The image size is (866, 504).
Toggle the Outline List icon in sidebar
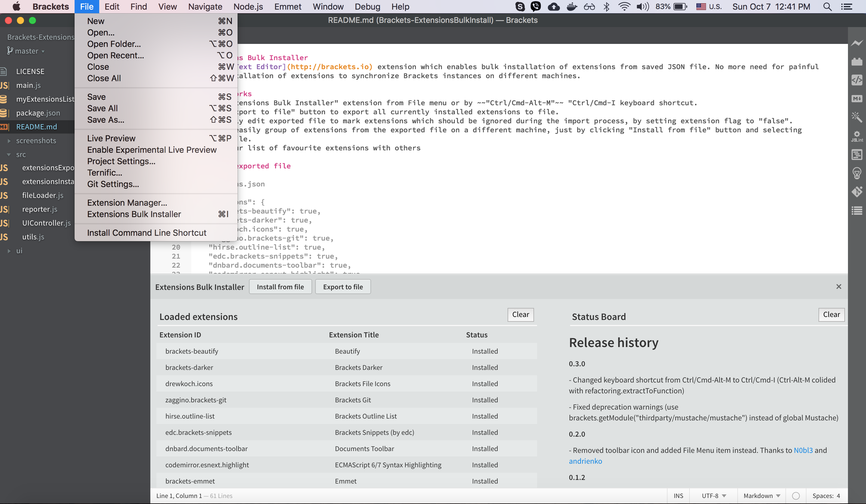[857, 211]
